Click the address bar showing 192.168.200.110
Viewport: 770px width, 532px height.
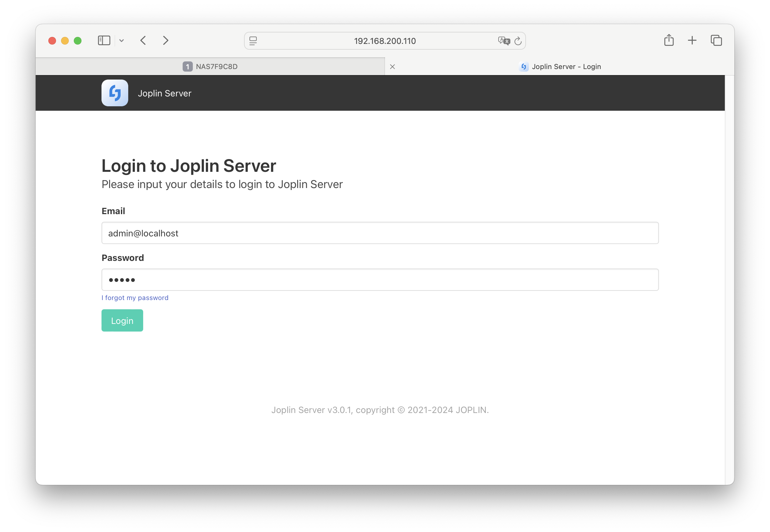point(385,41)
